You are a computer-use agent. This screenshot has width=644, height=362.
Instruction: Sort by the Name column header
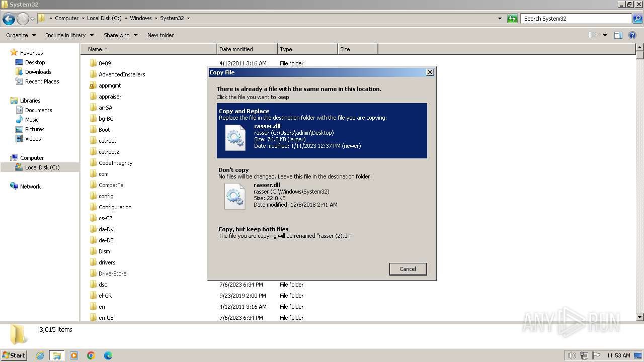pos(148,49)
